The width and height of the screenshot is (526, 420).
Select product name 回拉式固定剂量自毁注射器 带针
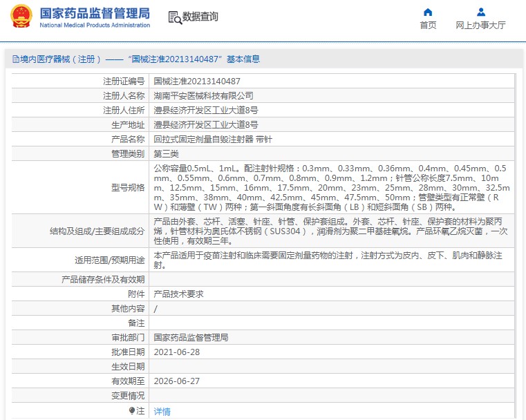pyautogui.click(x=213, y=139)
